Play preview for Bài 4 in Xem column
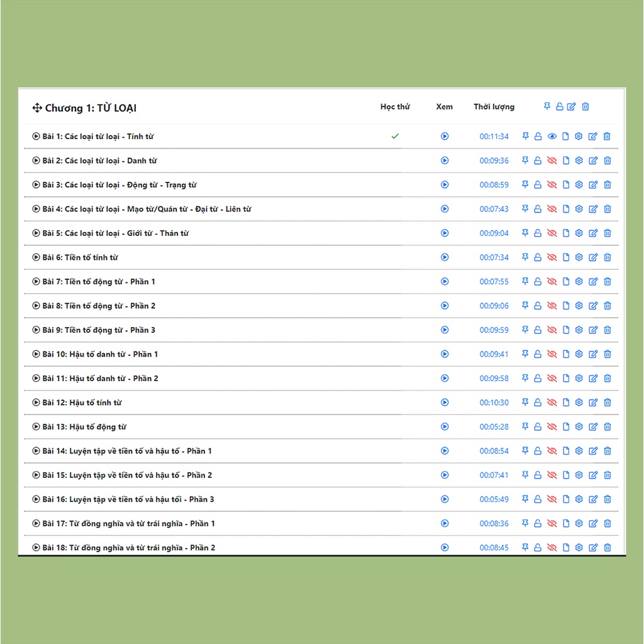 [445, 209]
